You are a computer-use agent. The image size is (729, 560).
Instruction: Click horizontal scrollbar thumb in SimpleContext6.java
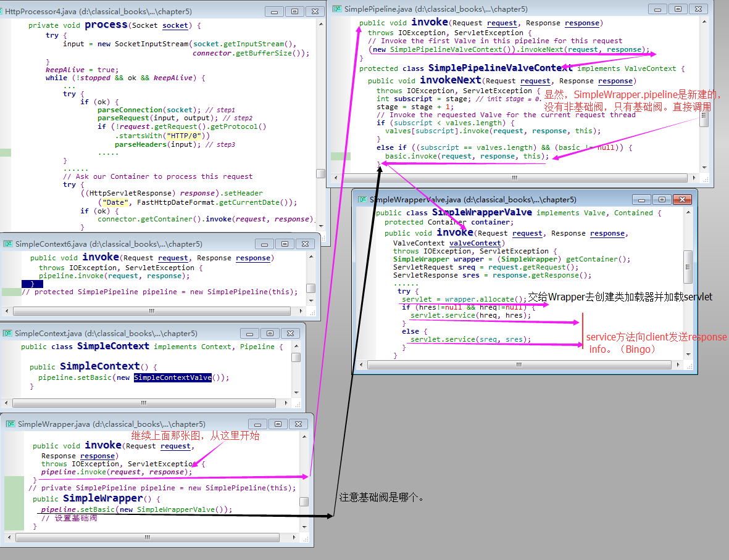152,311
